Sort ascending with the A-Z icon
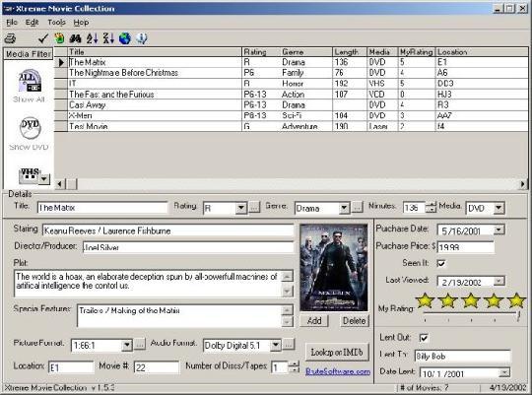Image resolution: width=532 pixels, height=395 pixels. tap(92, 38)
